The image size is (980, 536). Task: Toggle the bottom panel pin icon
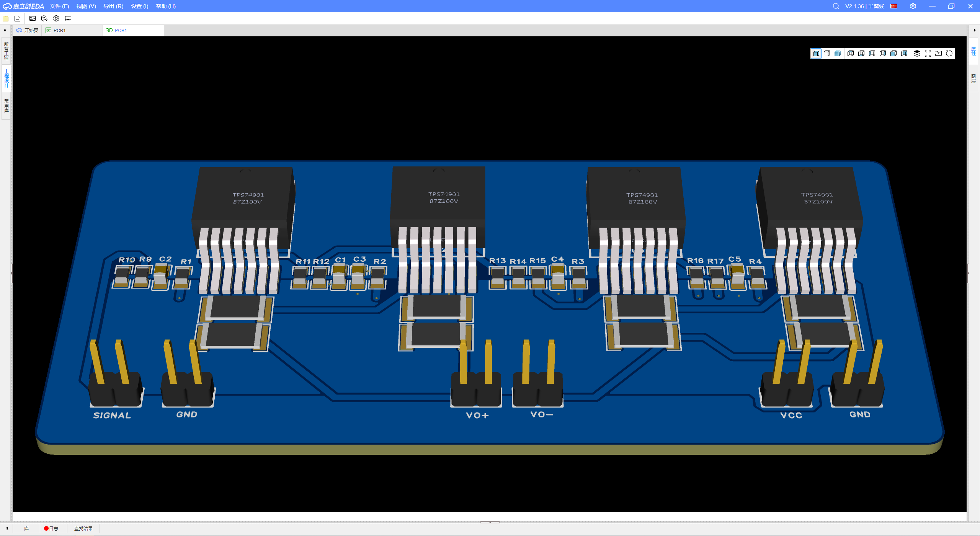point(7,528)
